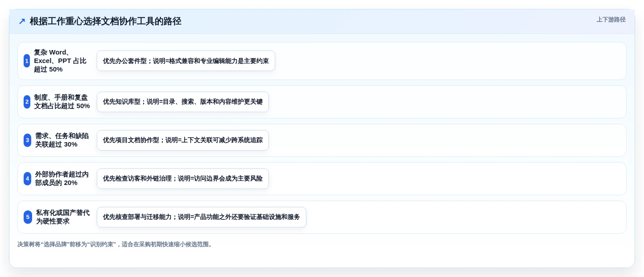Click the 上下游路径 label in header

click(611, 20)
